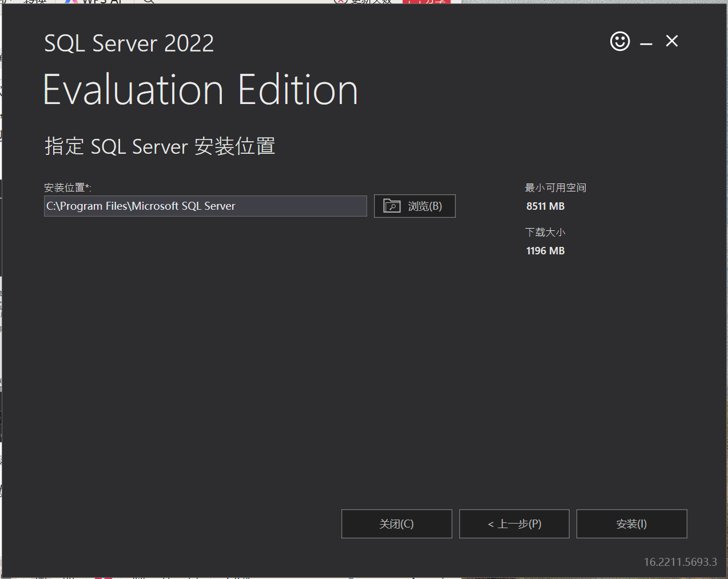Viewport: 728px width, 579px height.
Task: Go back with the 上一步(P) button
Action: coord(514,524)
